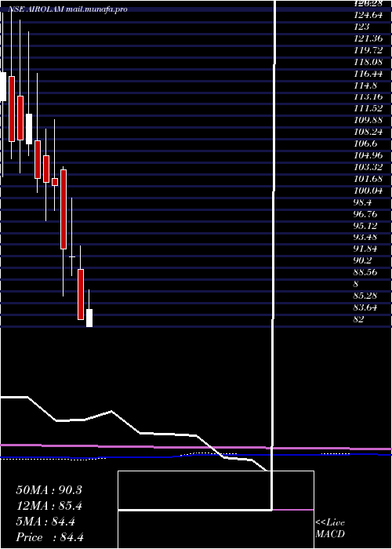Screen dimensions: 392x549
Task: Click the 95.12 price axis label
Action: pyautogui.click(x=365, y=226)
